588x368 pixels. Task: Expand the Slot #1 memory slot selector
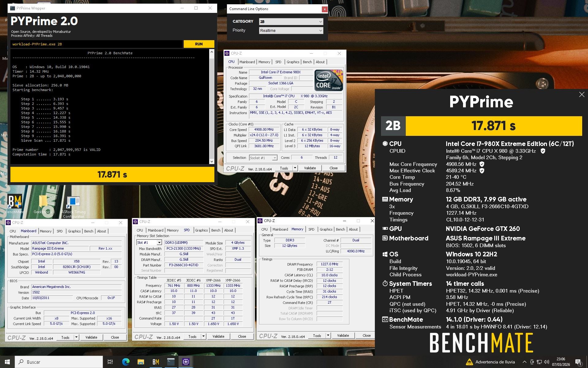[159, 243]
